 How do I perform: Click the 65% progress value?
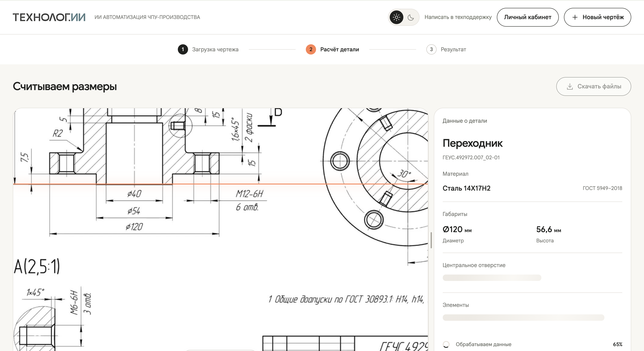click(618, 344)
